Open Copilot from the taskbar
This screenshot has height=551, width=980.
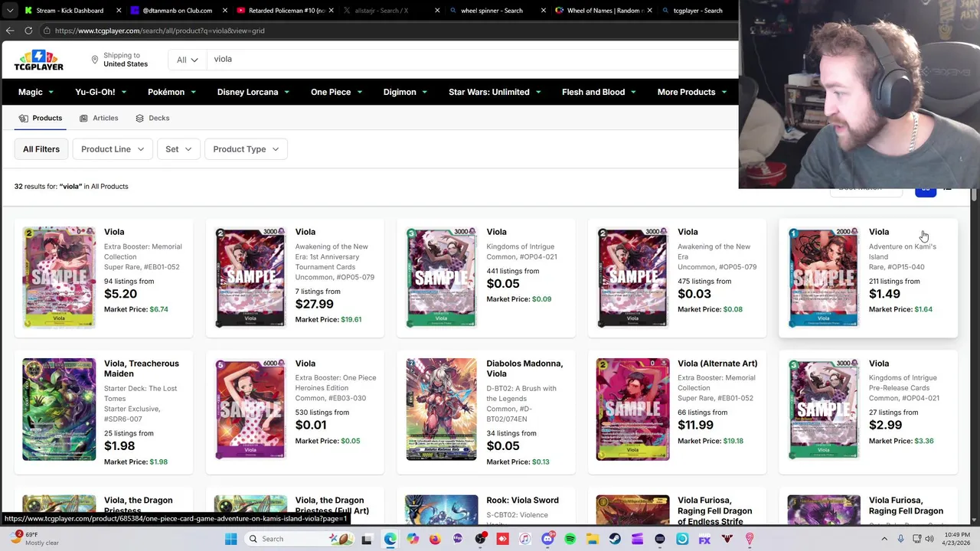click(x=413, y=539)
